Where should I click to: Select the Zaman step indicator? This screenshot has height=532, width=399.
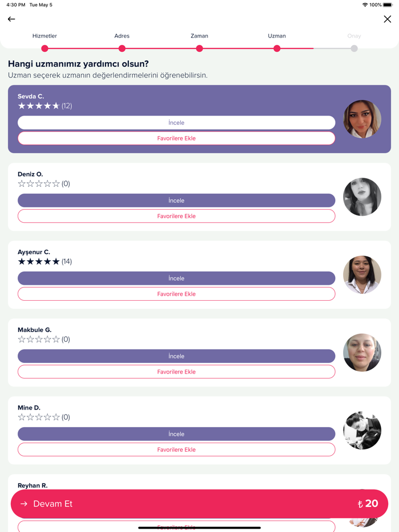pyautogui.click(x=199, y=48)
